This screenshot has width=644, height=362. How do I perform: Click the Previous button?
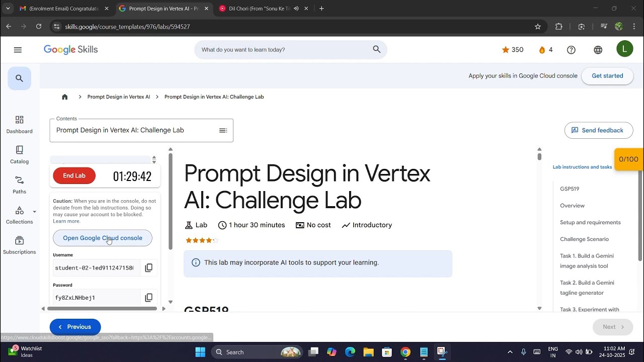point(75,327)
